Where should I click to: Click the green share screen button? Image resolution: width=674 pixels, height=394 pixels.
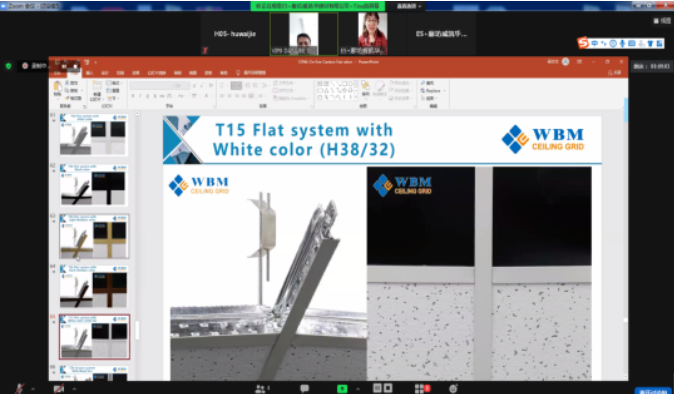[x=342, y=388]
